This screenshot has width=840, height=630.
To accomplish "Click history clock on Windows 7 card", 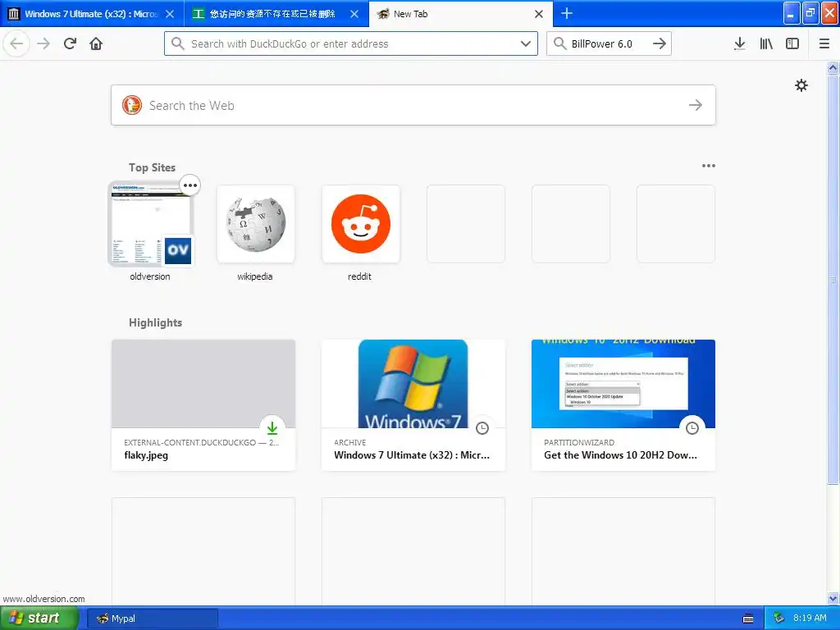I will 482,427.
